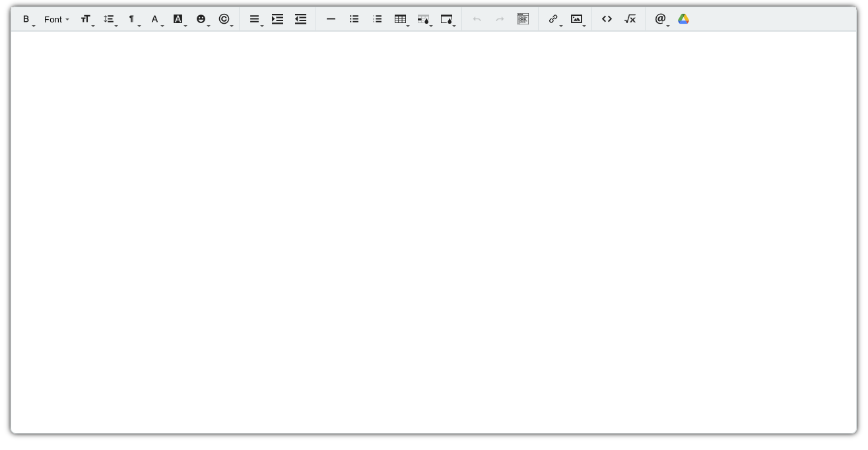Choose a text color
This screenshot has width=868, height=450.
click(x=156, y=19)
